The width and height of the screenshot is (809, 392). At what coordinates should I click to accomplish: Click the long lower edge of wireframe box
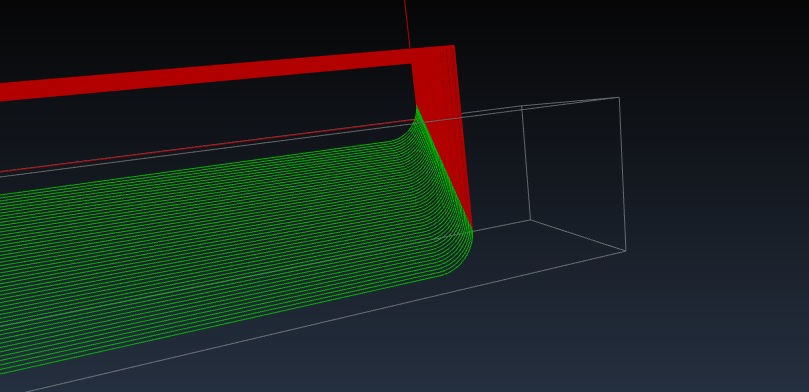tap(325, 321)
